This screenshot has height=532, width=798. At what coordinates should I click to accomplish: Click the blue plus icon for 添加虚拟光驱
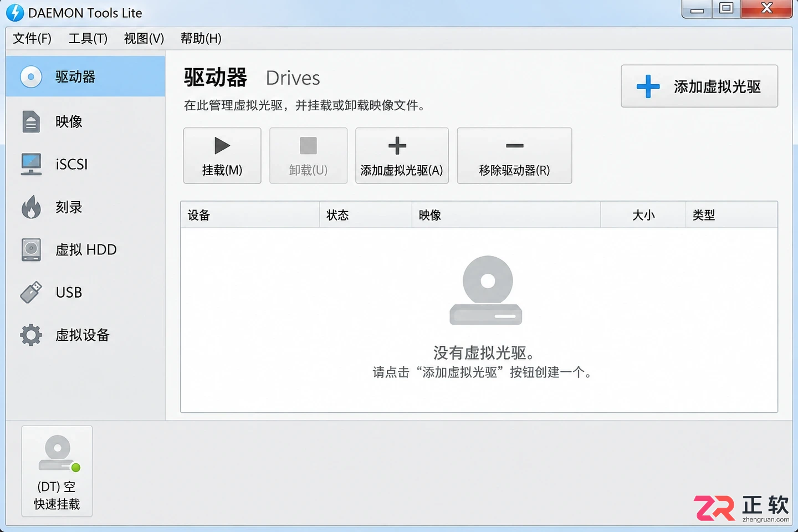648,86
